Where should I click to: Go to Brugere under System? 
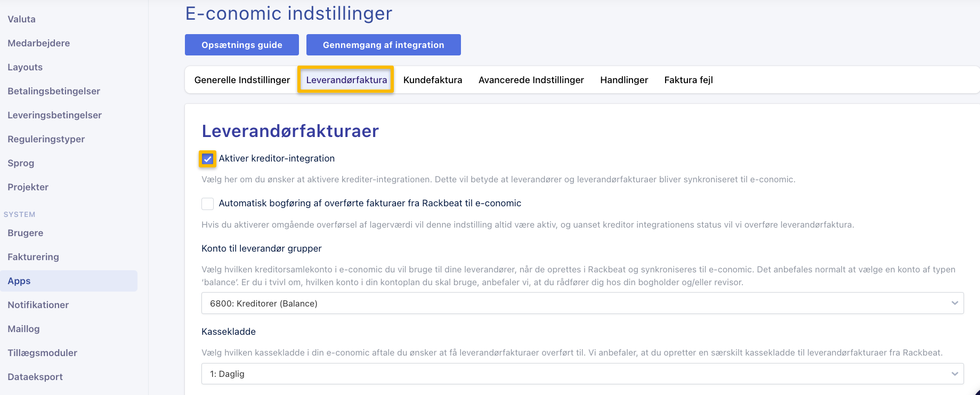[x=26, y=233]
